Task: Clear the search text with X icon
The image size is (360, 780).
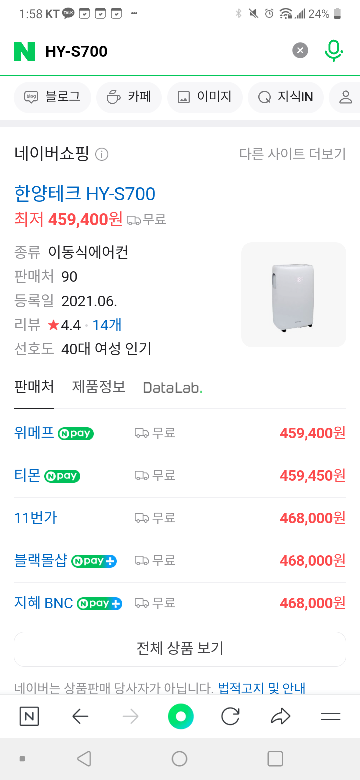Action: [300, 51]
